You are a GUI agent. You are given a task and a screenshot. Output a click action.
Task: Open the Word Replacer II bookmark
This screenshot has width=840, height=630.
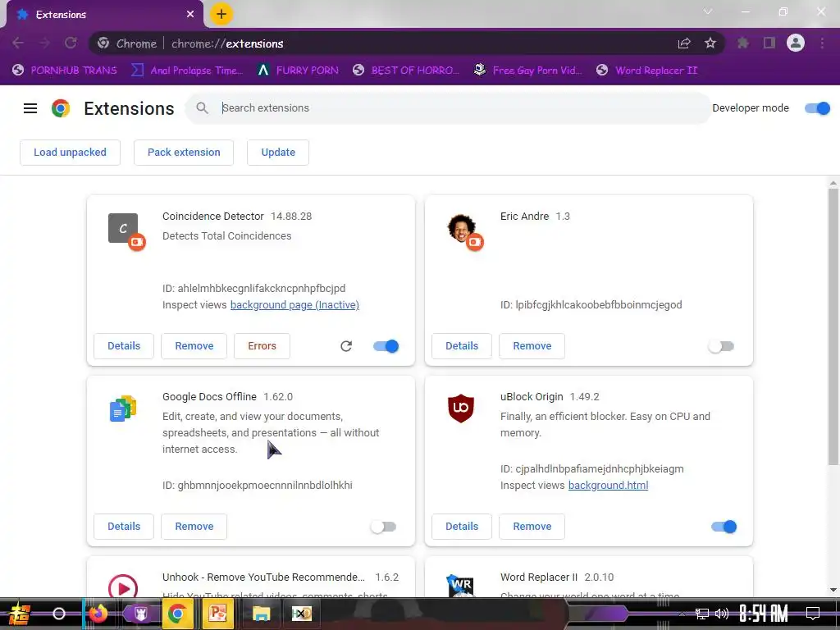[x=646, y=71]
